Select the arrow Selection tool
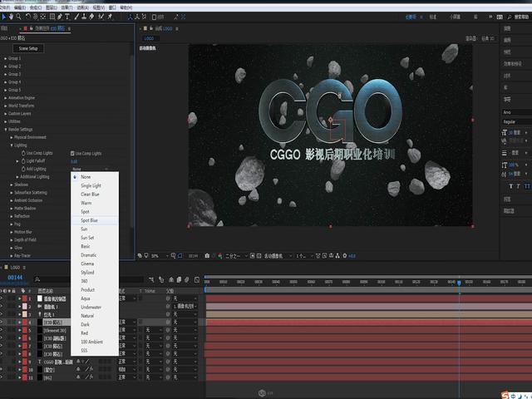 (3, 17)
